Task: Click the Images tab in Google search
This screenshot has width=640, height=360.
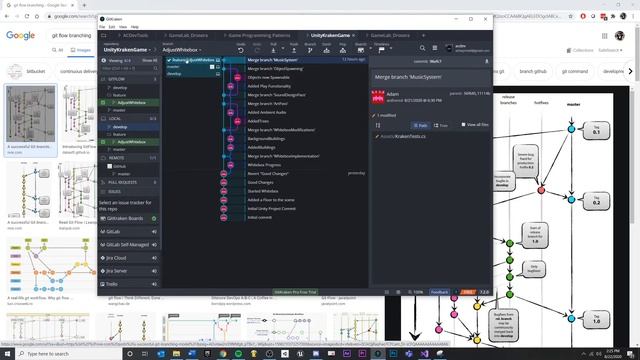Action: click(81, 50)
